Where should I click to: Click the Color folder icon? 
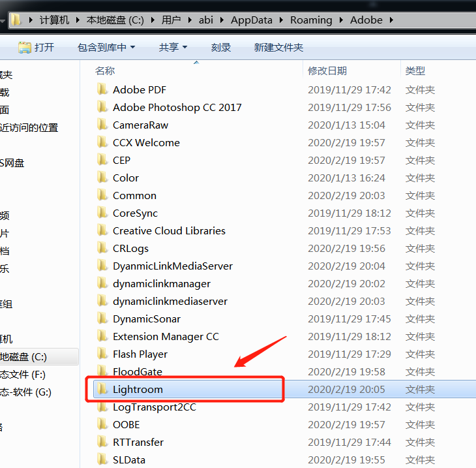(102, 178)
